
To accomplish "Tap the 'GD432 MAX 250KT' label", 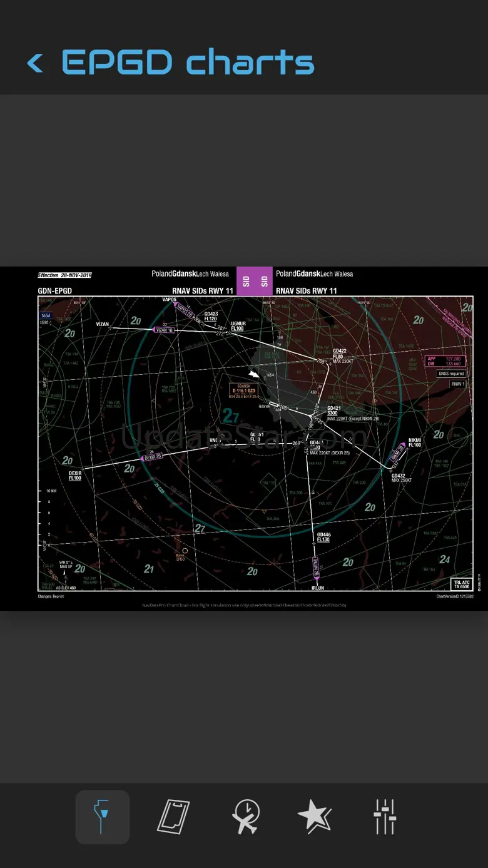I will (x=402, y=478).
